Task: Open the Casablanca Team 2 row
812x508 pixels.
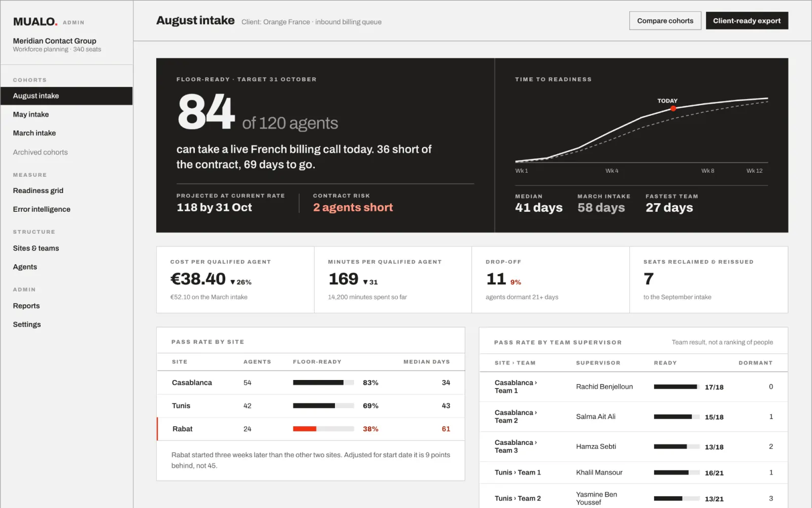Action: tap(633, 417)
